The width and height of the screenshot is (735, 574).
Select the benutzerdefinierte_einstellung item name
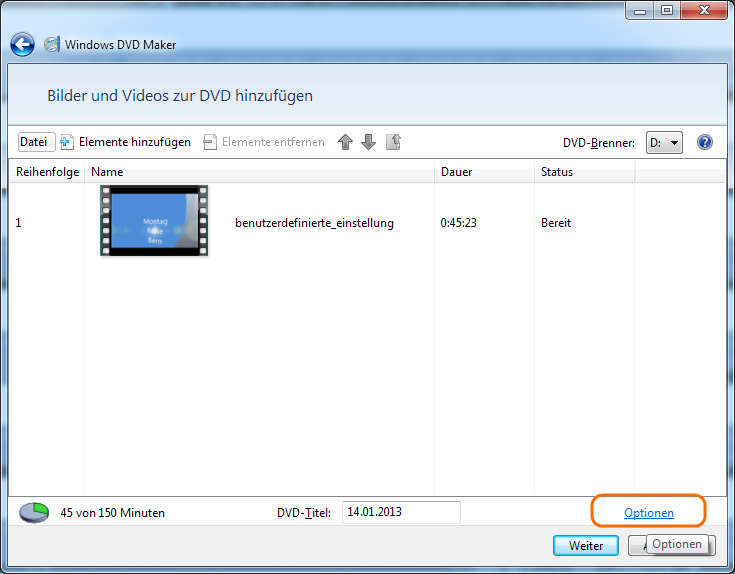pyautogui.click(x=314, y=223)
